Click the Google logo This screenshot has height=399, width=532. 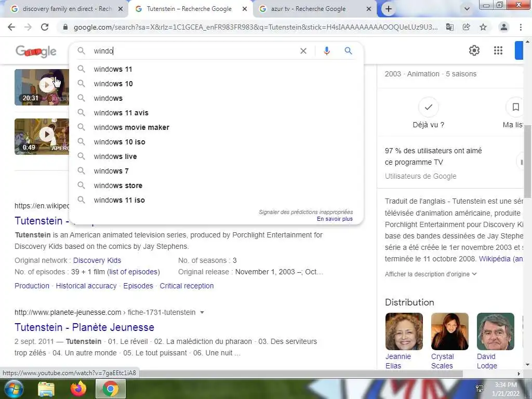[x=36, y=51]
